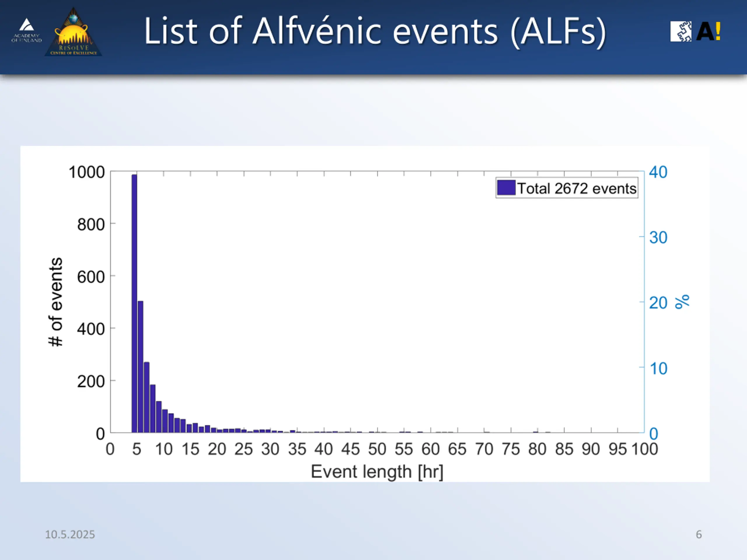Click the left axis value 400
The height and width of the screenshot is (560, 747).
click(91, 329)
